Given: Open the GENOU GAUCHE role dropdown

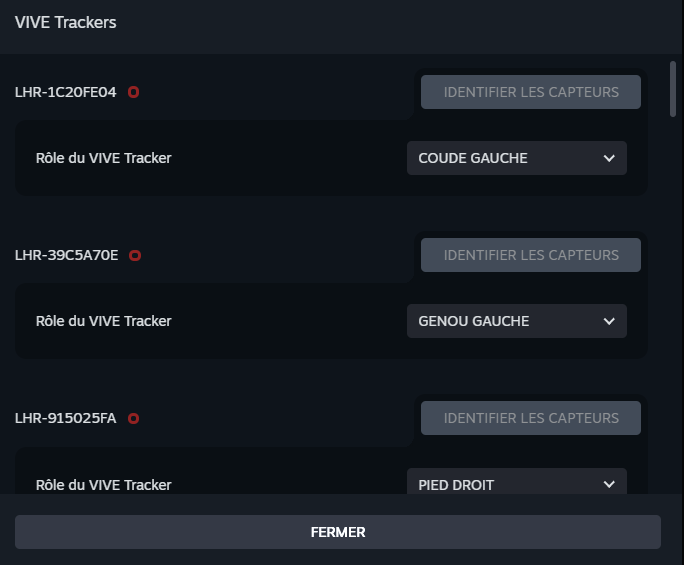Looking at the screenshot, I should coord(516,321).
